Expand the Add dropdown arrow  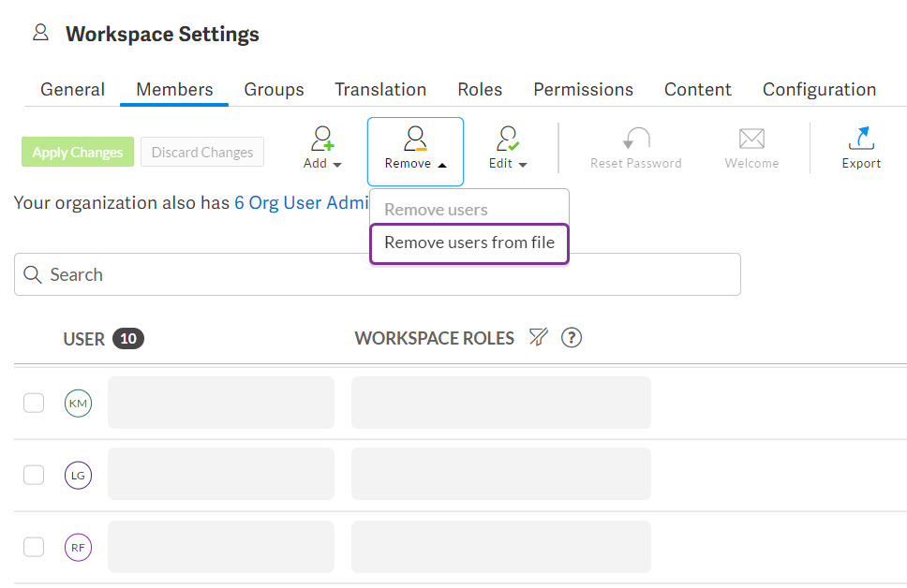pyautogui.click(x=337, y=162)
